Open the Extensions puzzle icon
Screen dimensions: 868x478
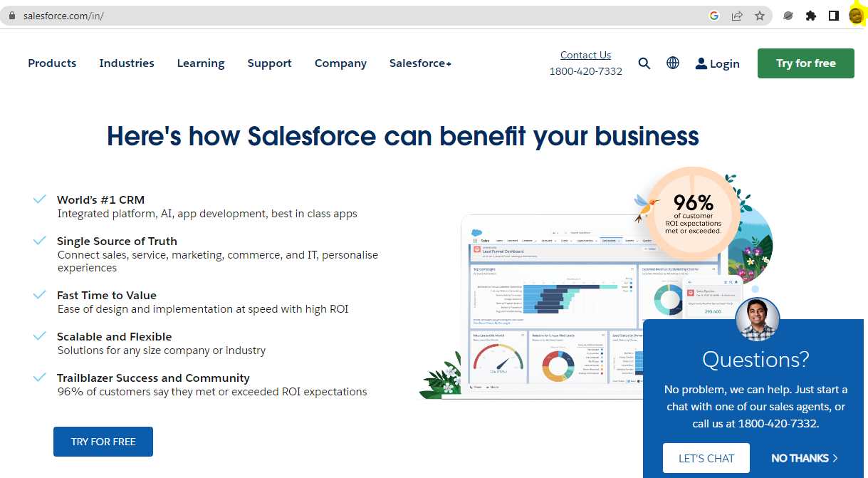pos(810,16)
